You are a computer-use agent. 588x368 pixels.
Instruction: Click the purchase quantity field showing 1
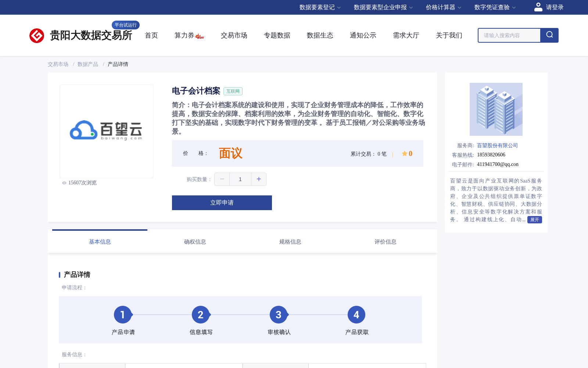coord(240,179)
